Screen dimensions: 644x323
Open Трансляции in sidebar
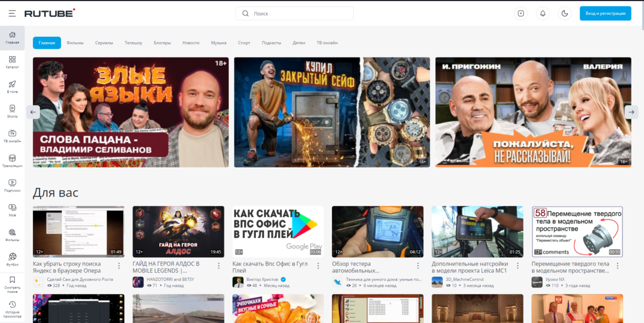click(x=12, y=161)
